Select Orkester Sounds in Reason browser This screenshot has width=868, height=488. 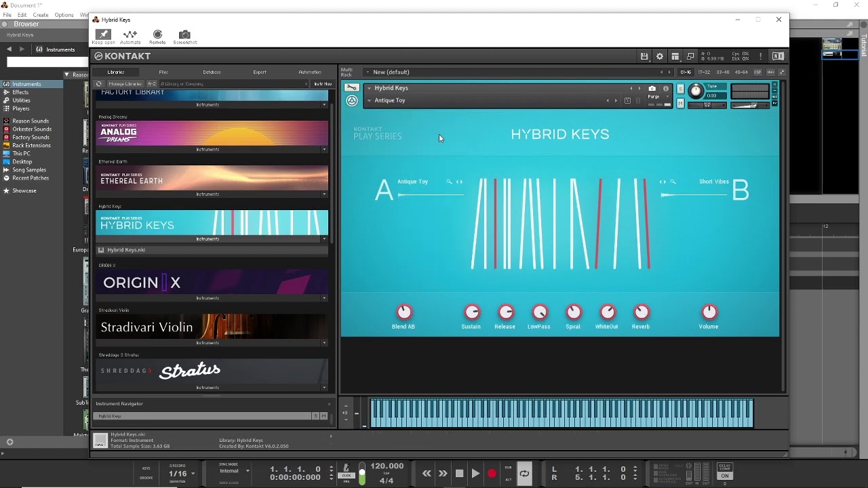point(32,129)
